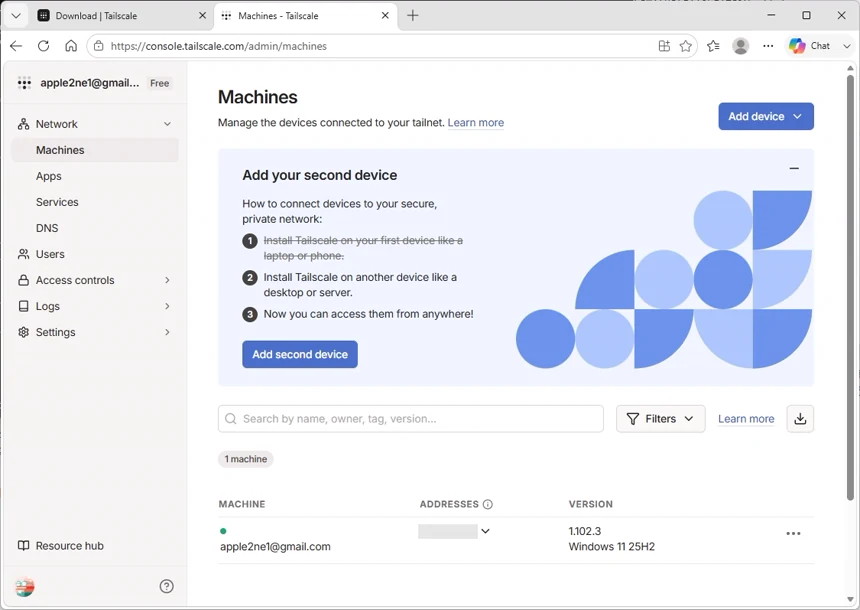This screenshot has width=860, height=610.
Task: Open the Add device dropdown
Action: pyautogui.click(x=766, y=116)
